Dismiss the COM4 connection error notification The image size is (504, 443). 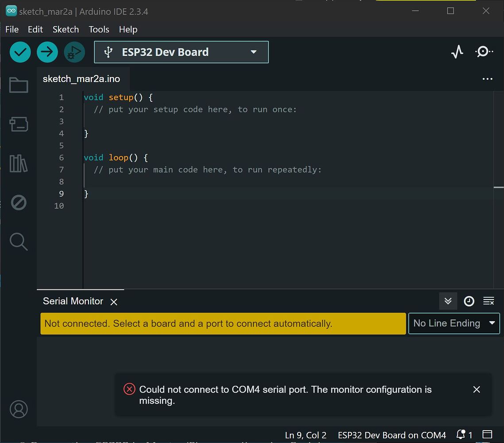click(477, 389)
